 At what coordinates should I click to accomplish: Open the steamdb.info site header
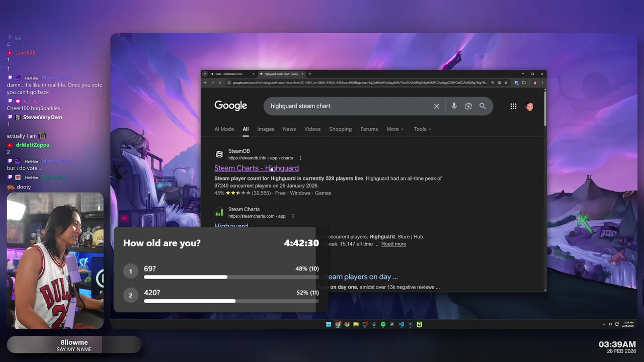point(254,154)
